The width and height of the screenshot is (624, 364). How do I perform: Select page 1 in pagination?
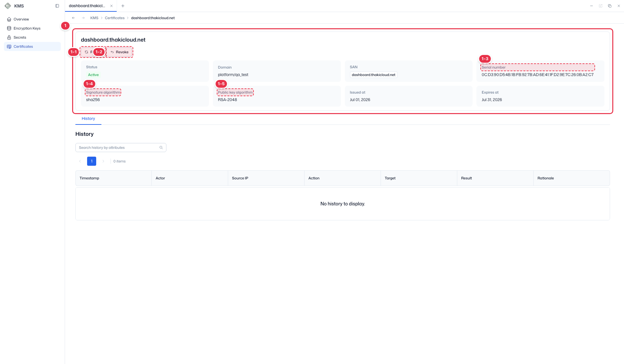coord(92,161)
